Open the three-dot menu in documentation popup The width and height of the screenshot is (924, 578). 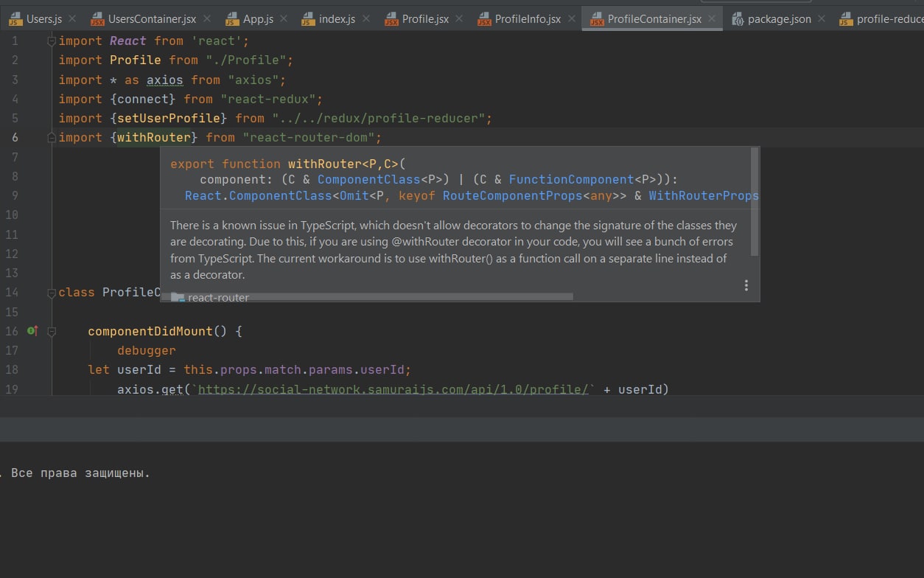(x=746, y=285)
